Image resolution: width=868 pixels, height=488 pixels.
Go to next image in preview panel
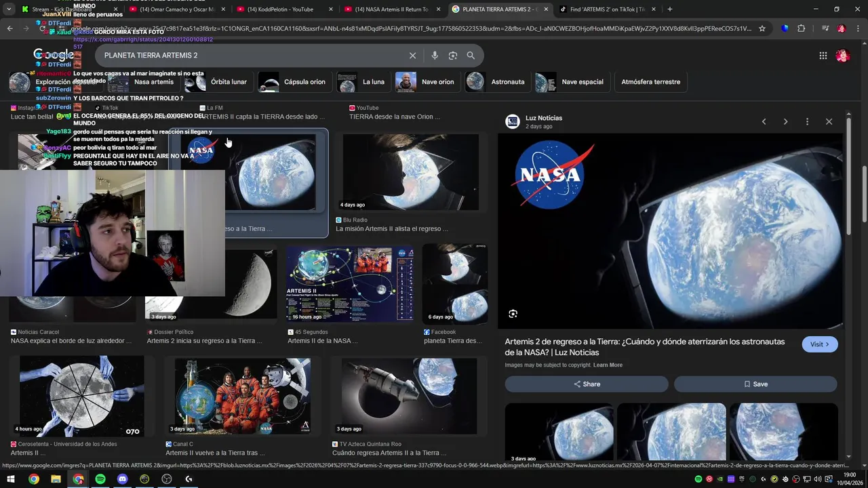click(x=785, y=121)
